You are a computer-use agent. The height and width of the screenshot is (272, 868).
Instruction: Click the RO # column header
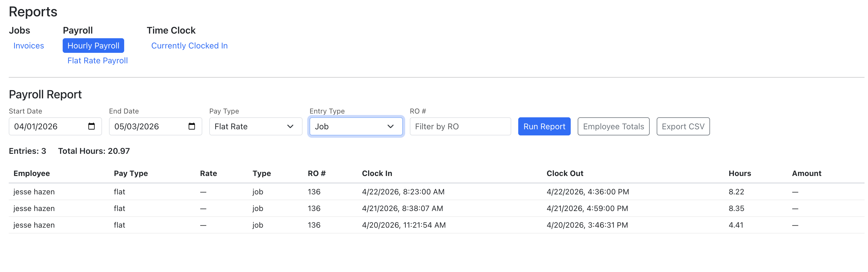(x=317, y=173)
